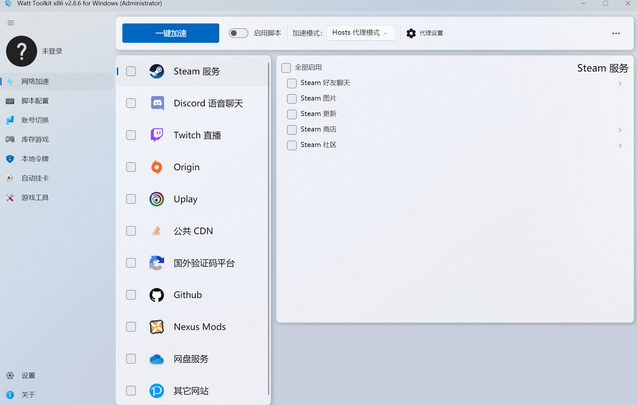Select the Discord 语音聊天 label
The height and width of the screenshot is (405, 637).
208,103
